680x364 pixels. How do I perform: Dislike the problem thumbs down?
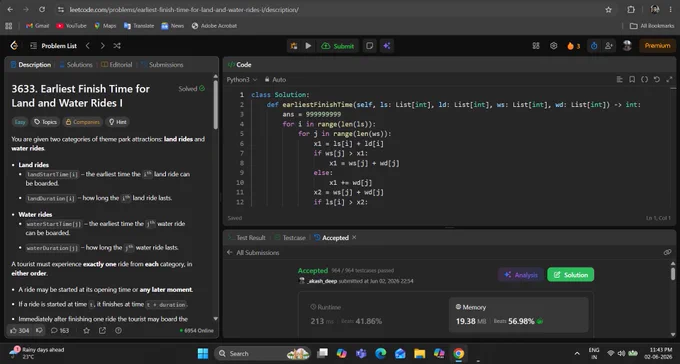click(39, 331)
